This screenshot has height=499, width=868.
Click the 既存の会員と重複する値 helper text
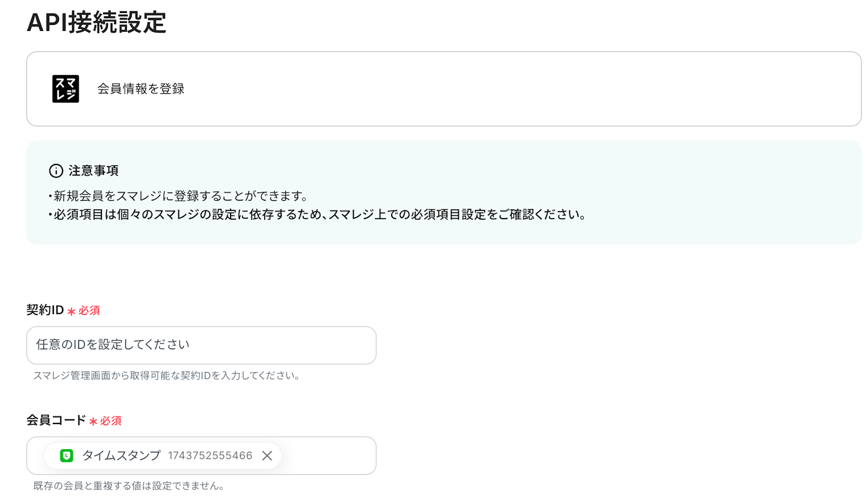coord(129,485)
